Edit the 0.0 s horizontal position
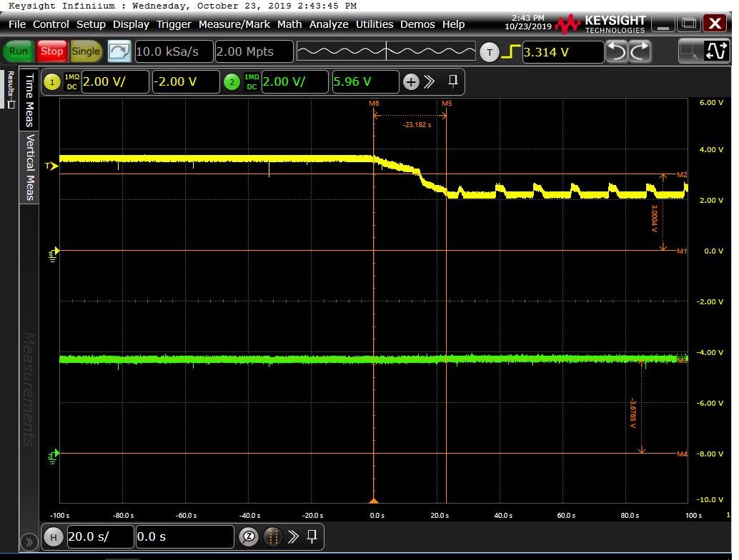 pos(184,537)
